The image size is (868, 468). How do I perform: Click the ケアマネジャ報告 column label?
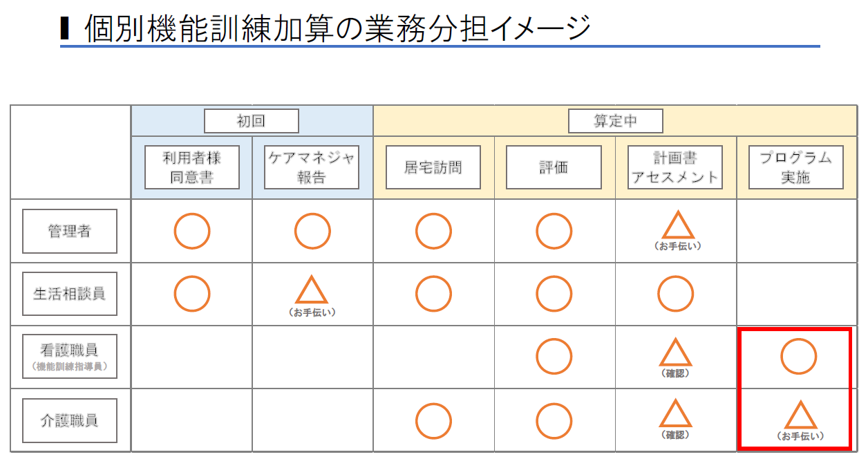pos(312,167)
